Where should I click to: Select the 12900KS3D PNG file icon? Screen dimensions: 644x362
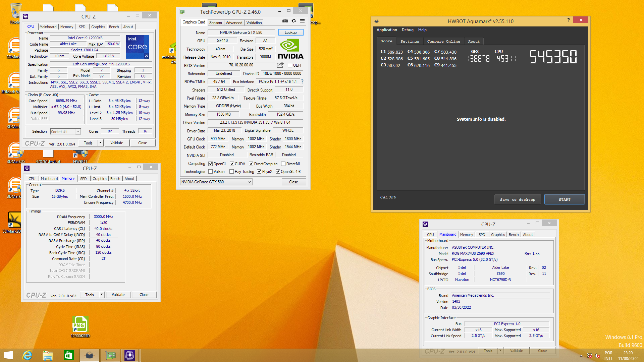pos(80,327)
